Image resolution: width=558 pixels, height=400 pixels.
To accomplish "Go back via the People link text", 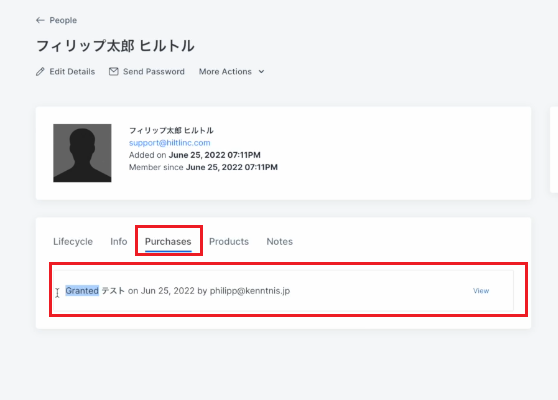I will click(x=63, y=20).
